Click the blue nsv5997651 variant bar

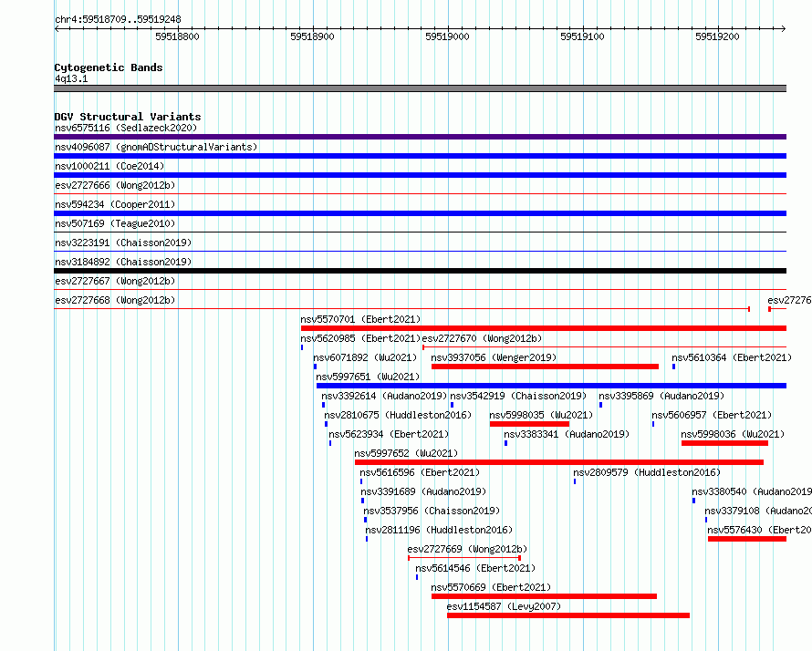551,386
